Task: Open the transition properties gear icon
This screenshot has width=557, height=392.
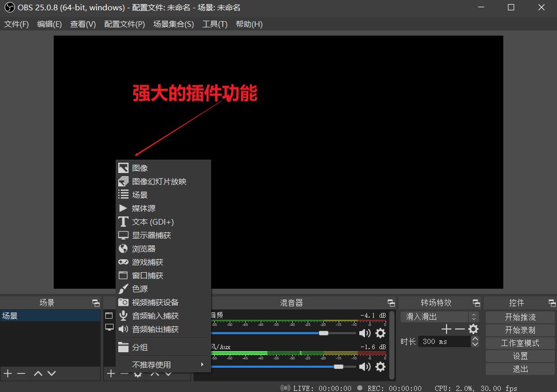Action: point(473,329)
